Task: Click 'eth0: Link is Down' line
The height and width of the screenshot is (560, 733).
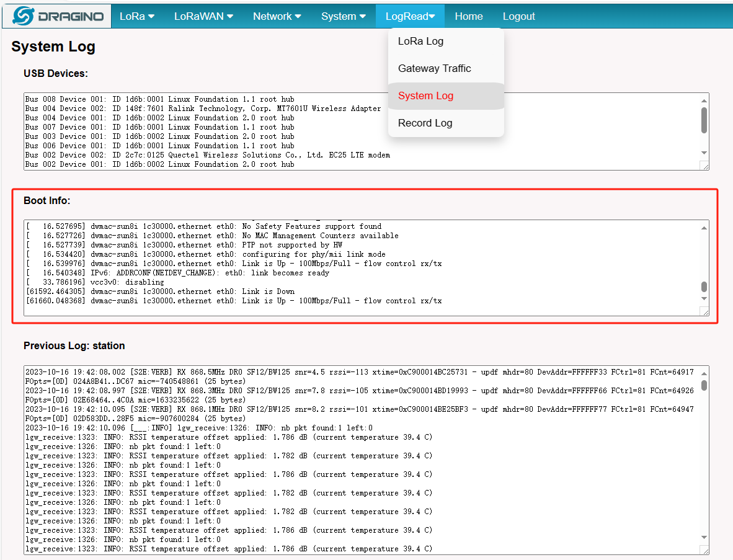Action: 161,291
